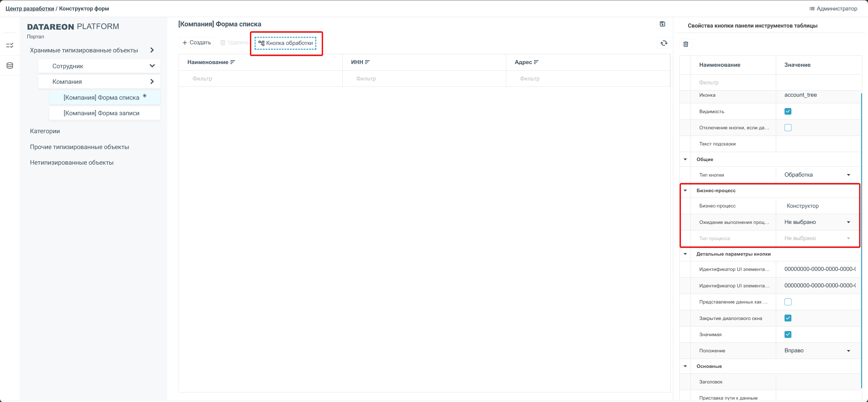Click the checklist icon in left sidebar
Screen dimensions: 868x402
click(x=10, y=45)
